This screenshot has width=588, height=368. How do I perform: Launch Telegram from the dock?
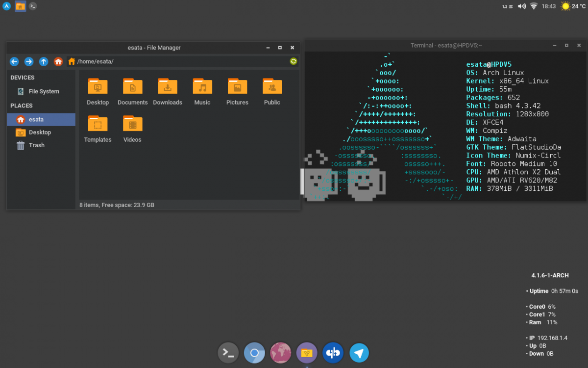[359, 353]
